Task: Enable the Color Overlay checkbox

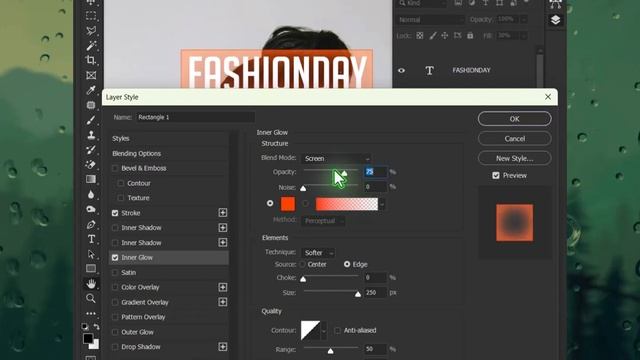Action: (115, 287)
